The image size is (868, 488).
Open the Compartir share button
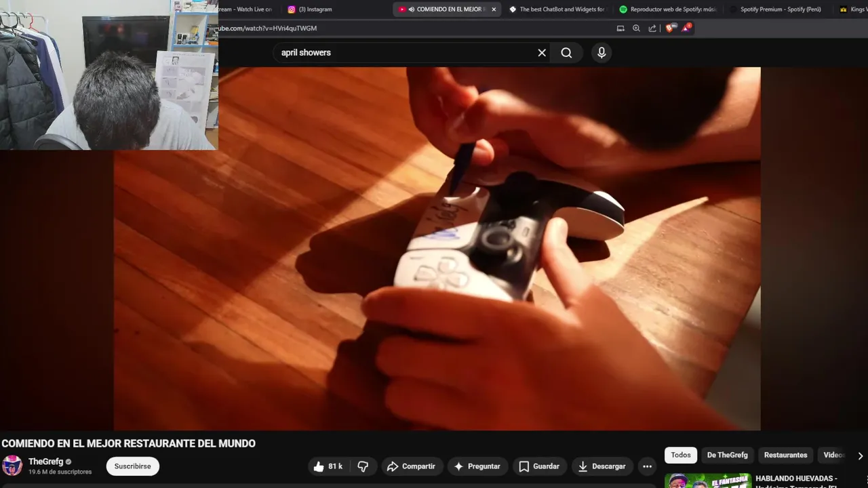411,466
